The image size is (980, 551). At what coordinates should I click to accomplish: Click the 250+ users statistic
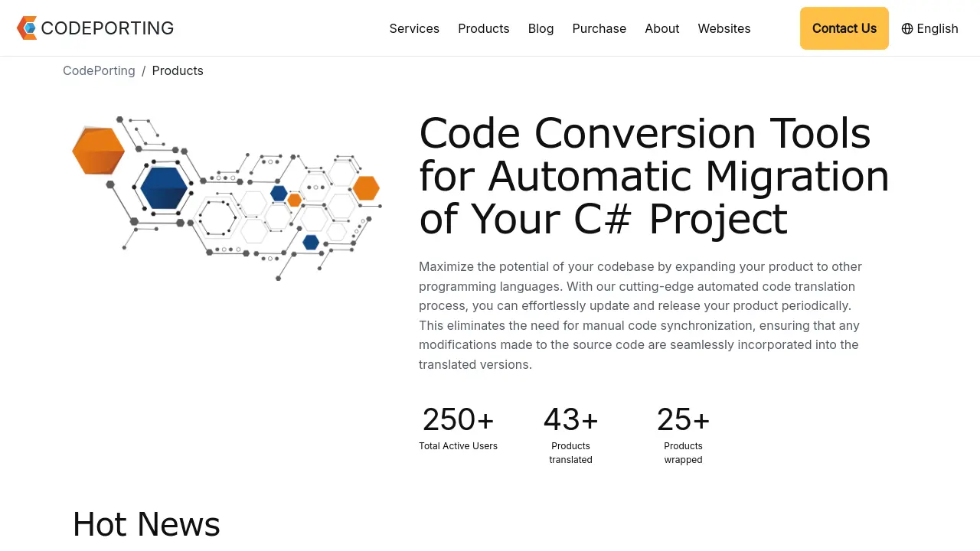(458, 419)
